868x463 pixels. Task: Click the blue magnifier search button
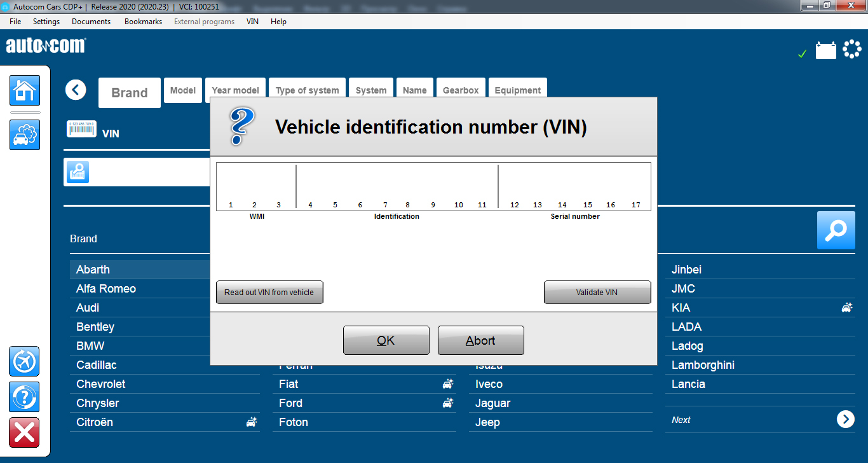point(836,230)
